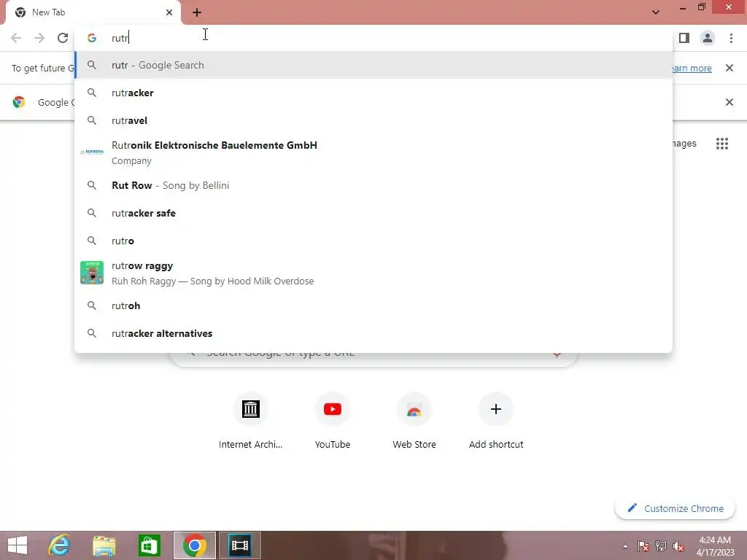The width and height of the screenshot is (747, 560).
Task: Open the Chrome three-dot menu
Action: pos(731,38)
